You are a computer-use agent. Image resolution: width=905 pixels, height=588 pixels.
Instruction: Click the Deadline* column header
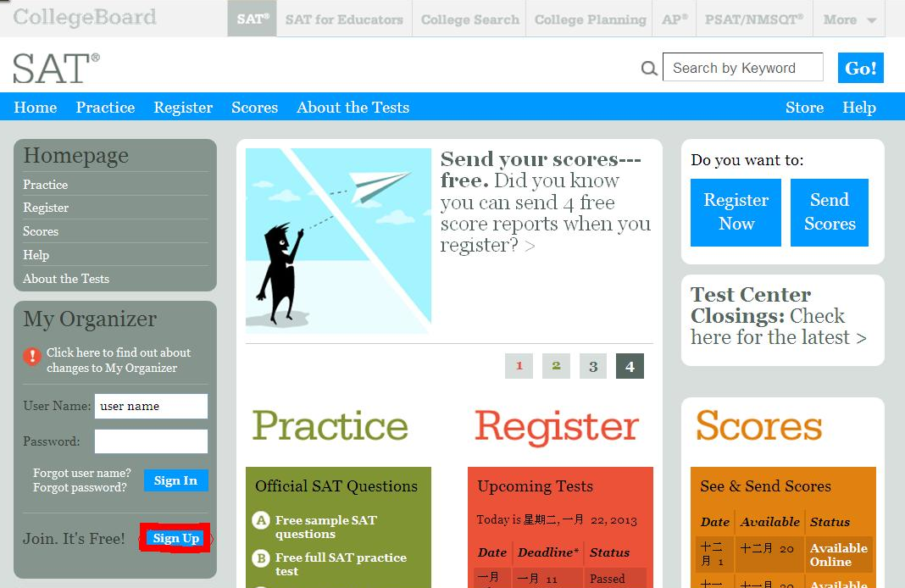point(548,552)
